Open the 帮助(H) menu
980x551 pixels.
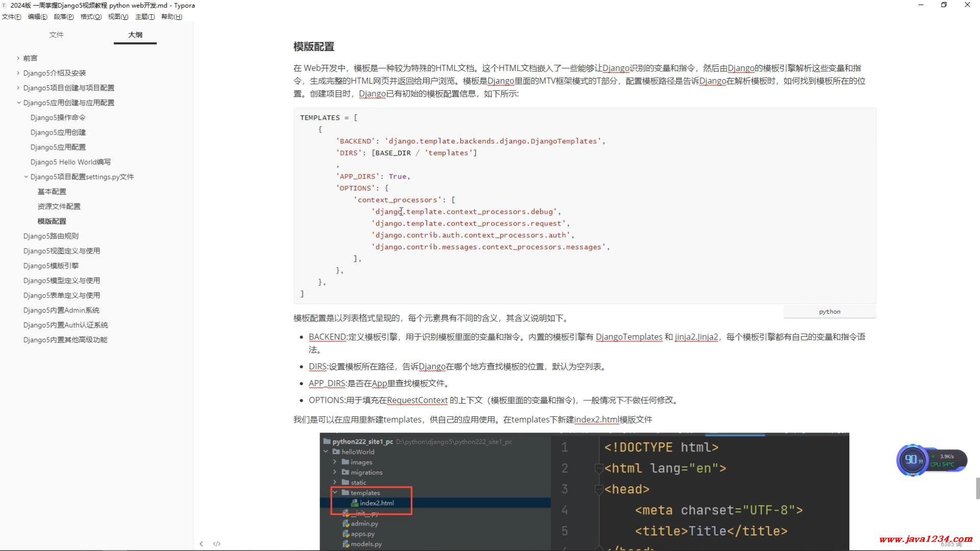pos(171,17)
